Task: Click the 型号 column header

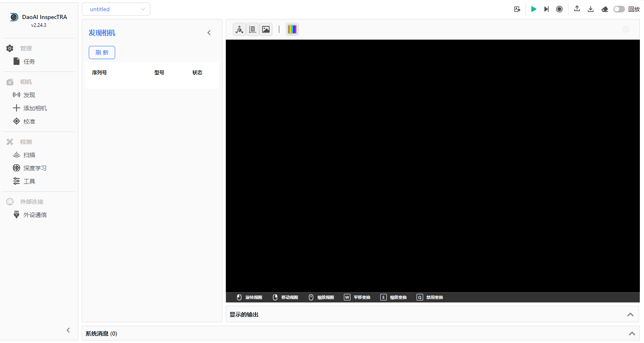Action: click(159, 73)
